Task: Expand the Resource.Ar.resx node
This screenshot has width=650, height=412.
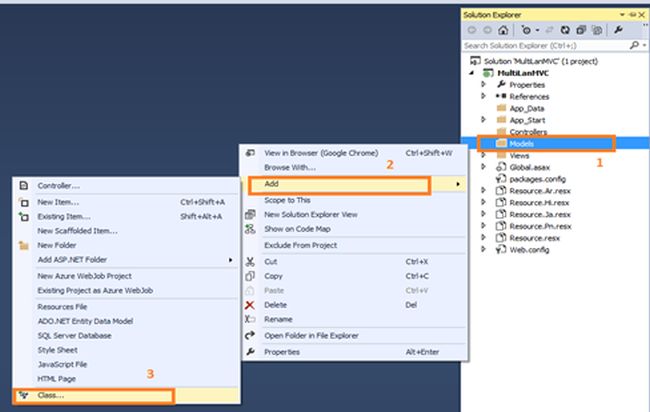Action: tap(483, 191)
